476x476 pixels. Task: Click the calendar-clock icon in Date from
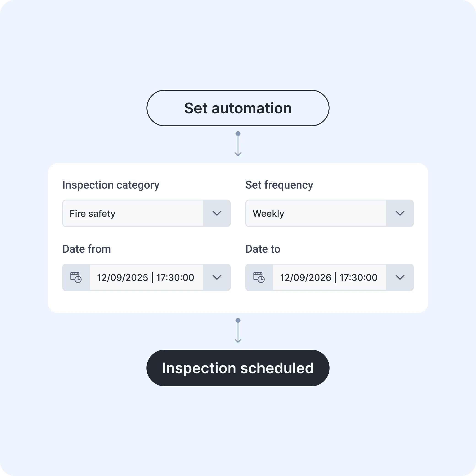(76, 277)
